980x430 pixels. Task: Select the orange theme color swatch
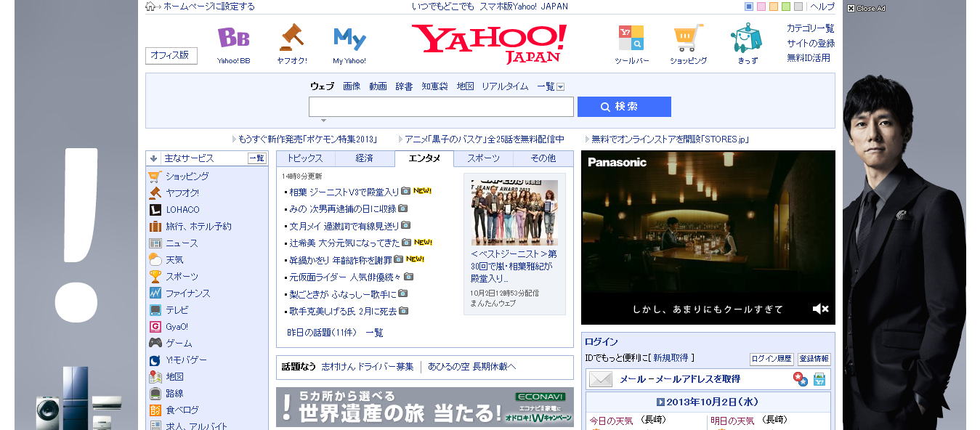774,7
